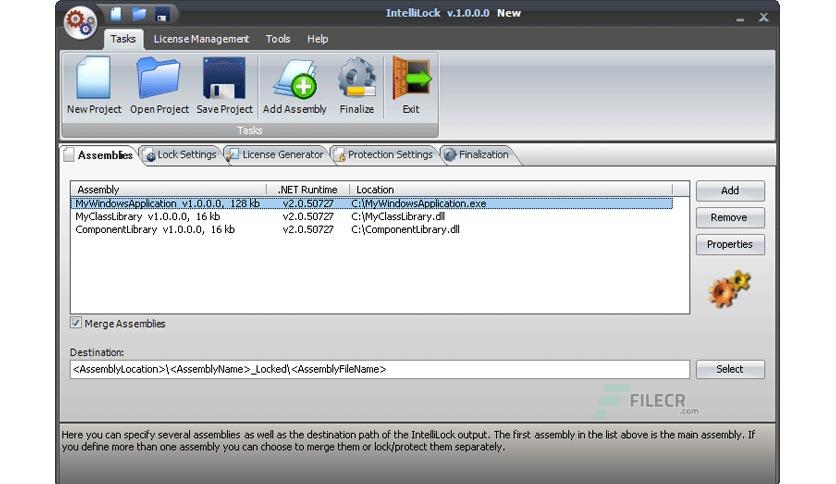Save Project with the floppy icon
The width and height of the screenshot is (836, 484).
click(224, 86)
